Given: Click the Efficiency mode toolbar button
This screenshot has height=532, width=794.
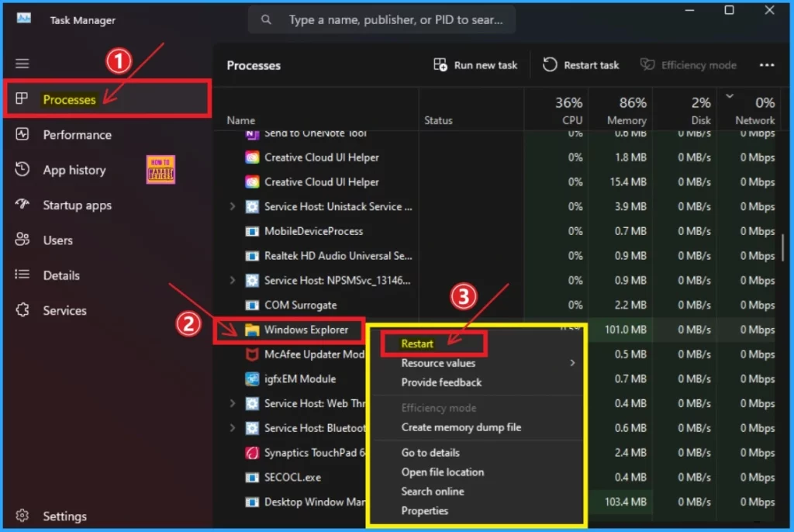Looking at the screenshot, I should 689,65.
